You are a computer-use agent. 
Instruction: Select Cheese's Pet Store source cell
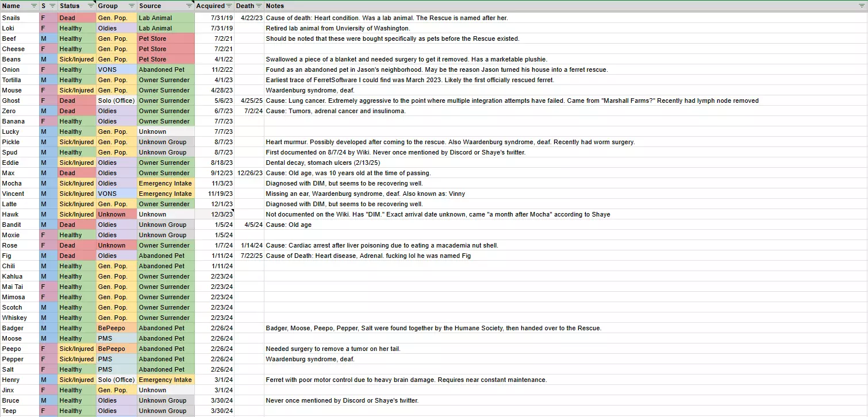click(x=165, y=49)
